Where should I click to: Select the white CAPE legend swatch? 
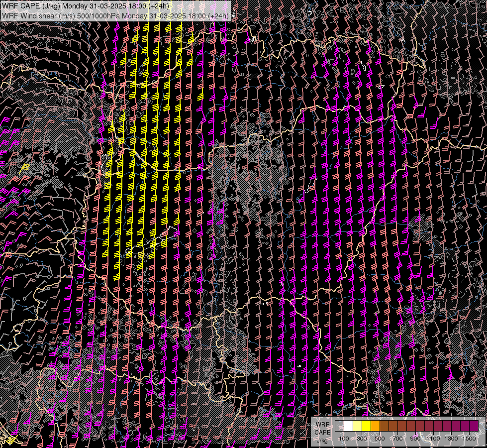349,426
